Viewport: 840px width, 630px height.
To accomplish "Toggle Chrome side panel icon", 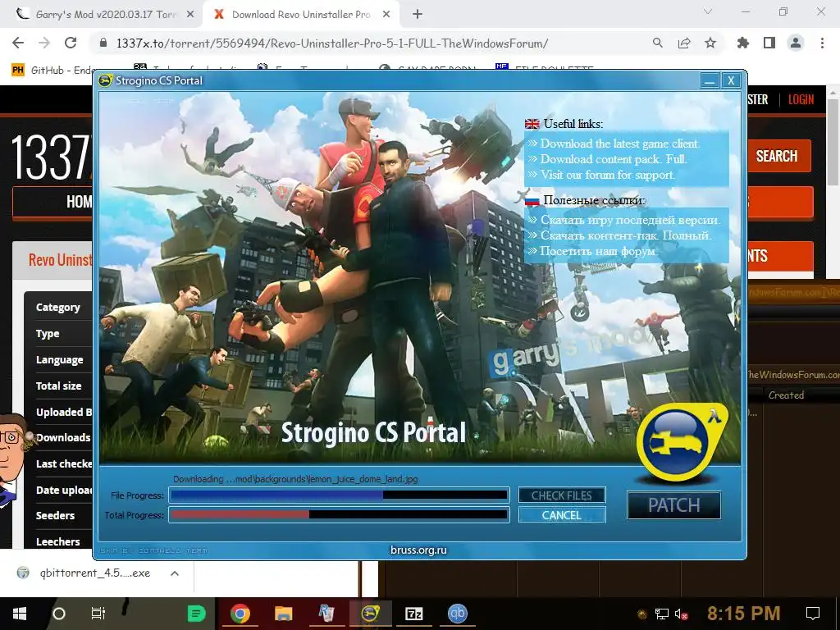I will [x=769, y=43].
